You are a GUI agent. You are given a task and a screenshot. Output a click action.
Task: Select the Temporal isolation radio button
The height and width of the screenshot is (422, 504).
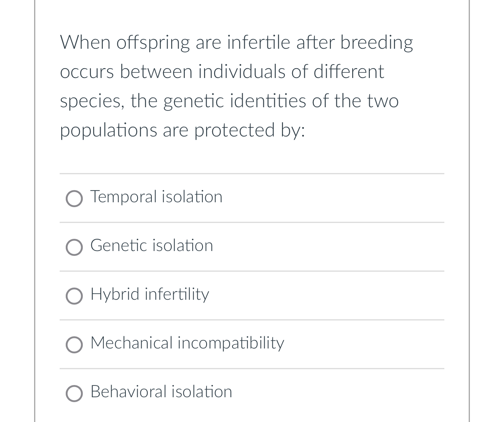coord(74,199)
